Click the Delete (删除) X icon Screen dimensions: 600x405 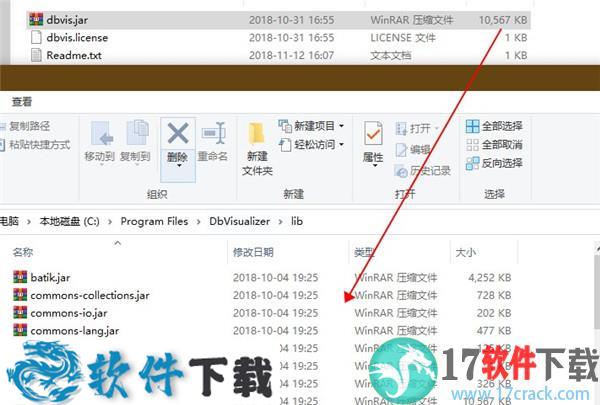pyautogui.click(x=178, y=133)
